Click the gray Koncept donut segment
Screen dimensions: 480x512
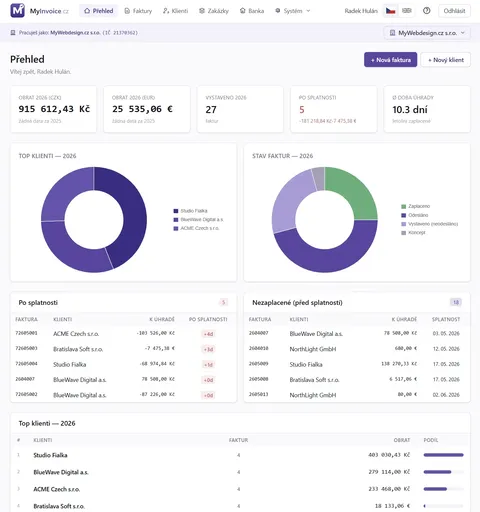pos(319,179)
